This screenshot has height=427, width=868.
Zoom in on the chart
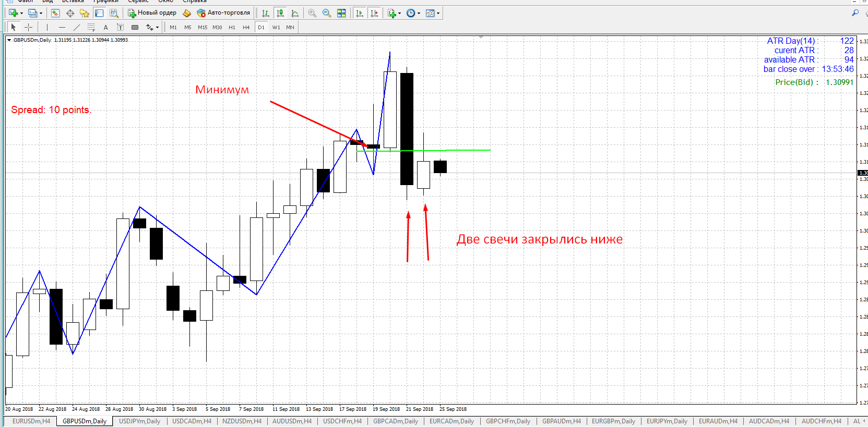pyautogui.click(x=312, y=13)
